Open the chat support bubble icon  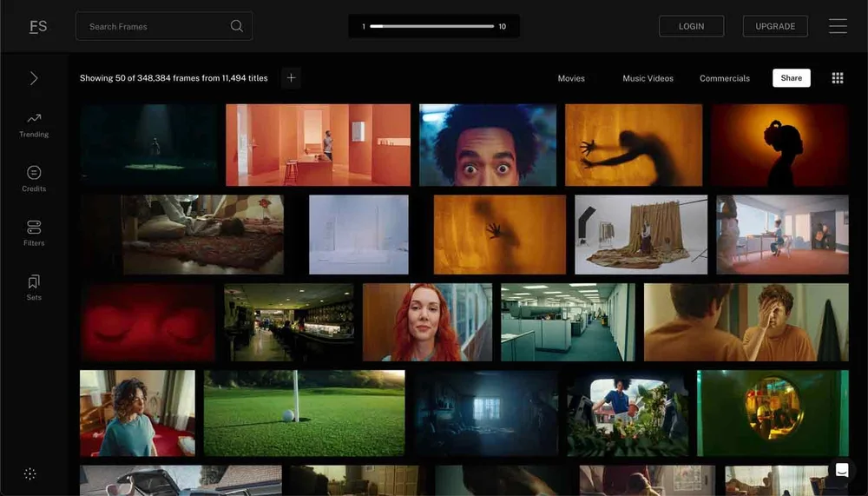click(841, 471)
